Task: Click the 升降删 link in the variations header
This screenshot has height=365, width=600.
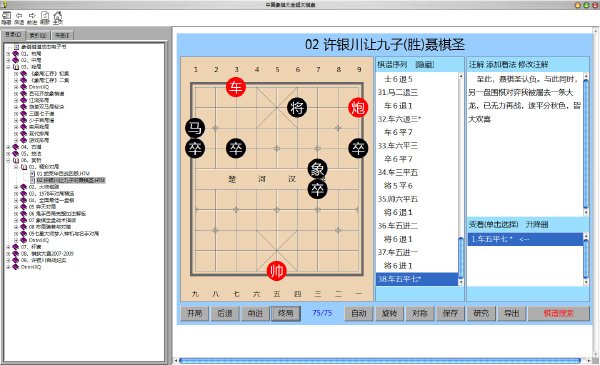Action: coord(537,225)
